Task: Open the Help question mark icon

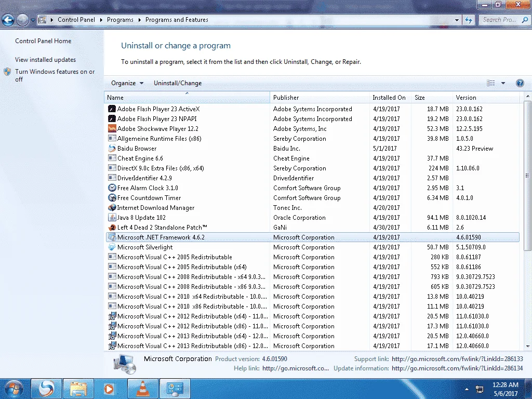Action: point(520,83)
